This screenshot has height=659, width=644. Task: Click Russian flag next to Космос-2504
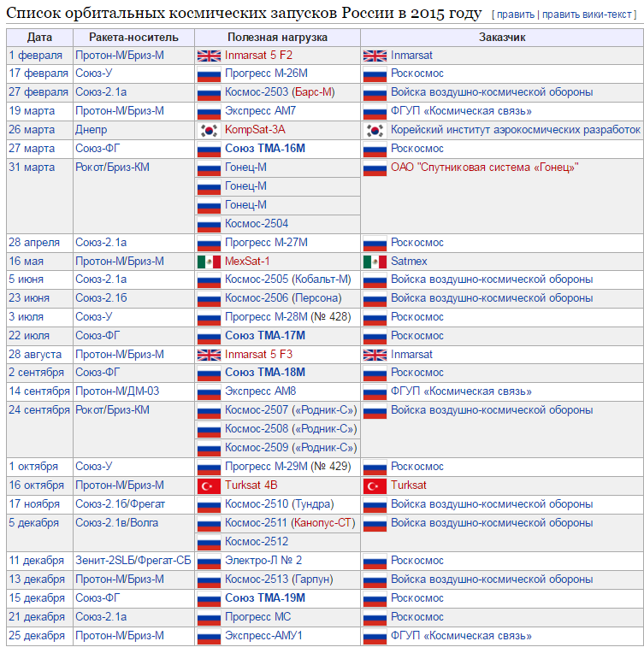point(209,225)
